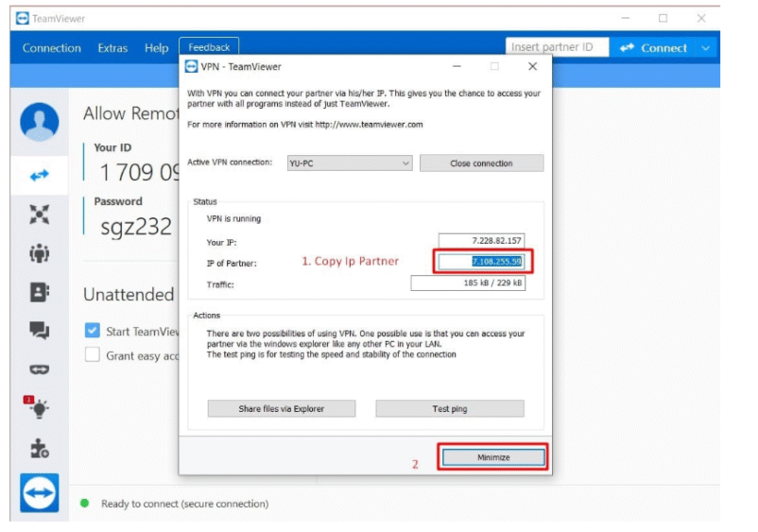Click the VPN dialog title bar logo
Screen dimensions: 758x532
pyautogui.click(x=192, y=66)
